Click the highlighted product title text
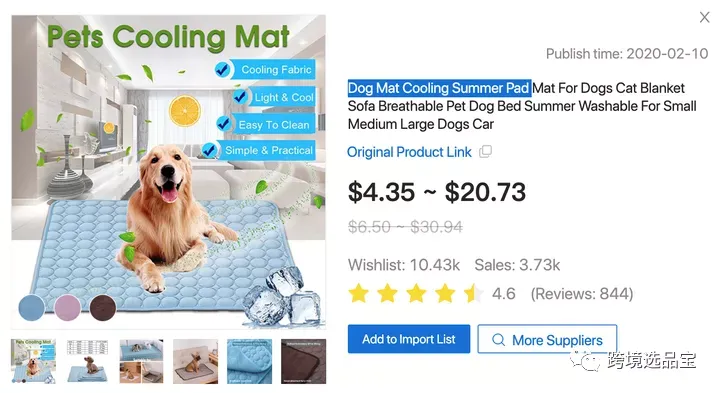720x393 pixels. click(x=439, y=88)
